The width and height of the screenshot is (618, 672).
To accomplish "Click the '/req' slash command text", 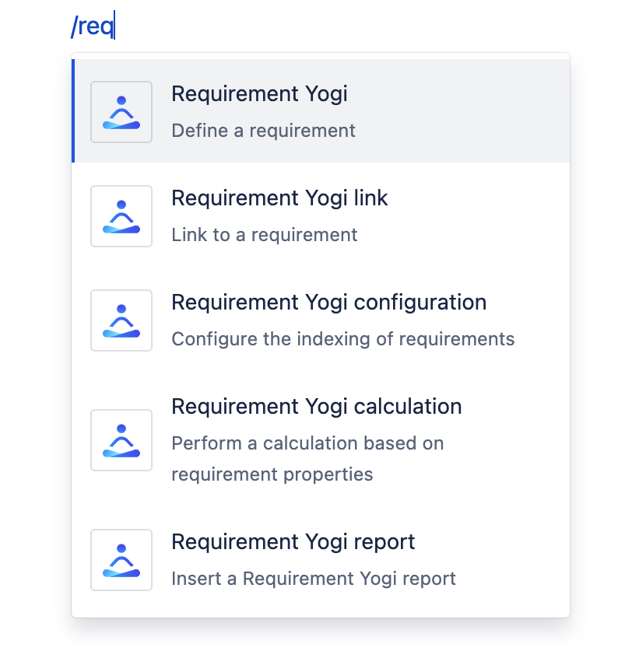I will pyautogui.click(x=92, y=28).
